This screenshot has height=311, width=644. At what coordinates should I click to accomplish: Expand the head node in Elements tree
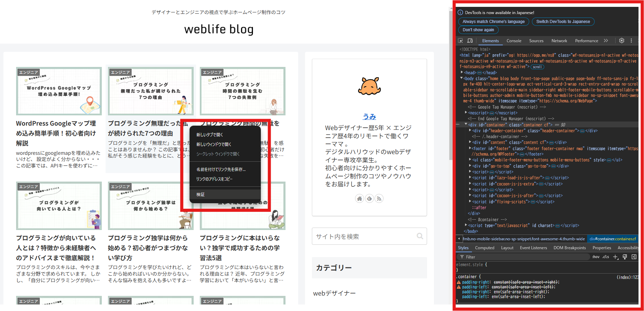462,72
